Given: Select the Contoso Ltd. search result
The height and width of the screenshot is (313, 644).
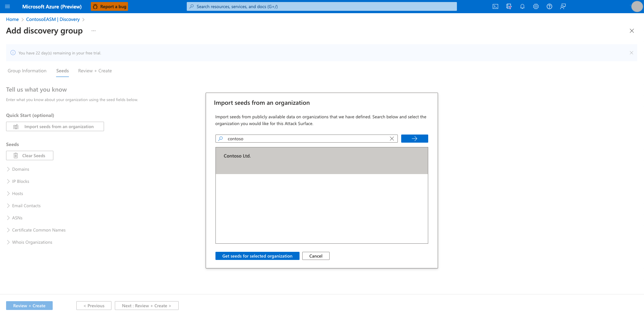Looking at the screenshot, I should (237, 156).
